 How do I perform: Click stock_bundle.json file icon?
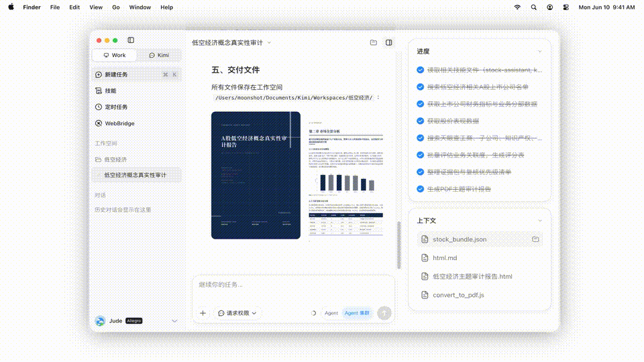click(x=425, y=239)
